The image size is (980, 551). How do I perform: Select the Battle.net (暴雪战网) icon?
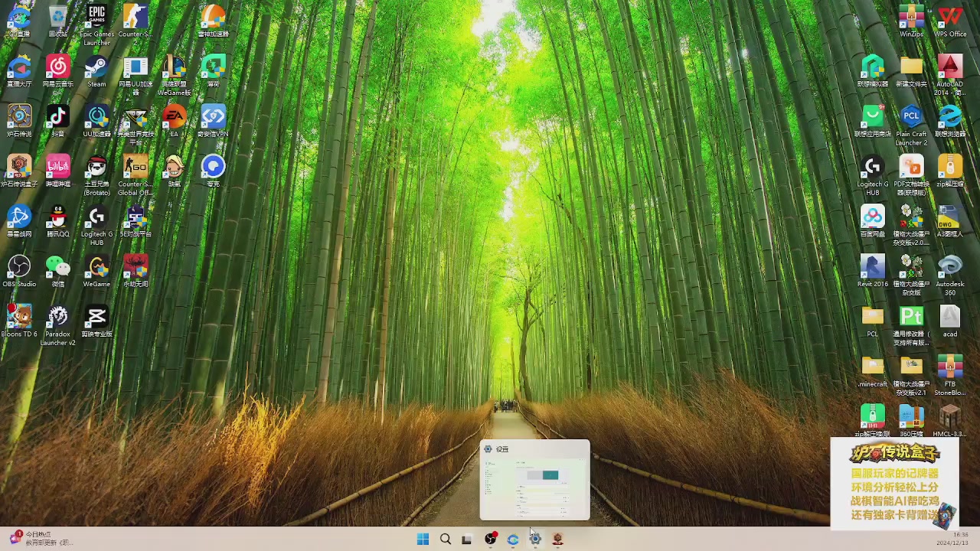19,221
